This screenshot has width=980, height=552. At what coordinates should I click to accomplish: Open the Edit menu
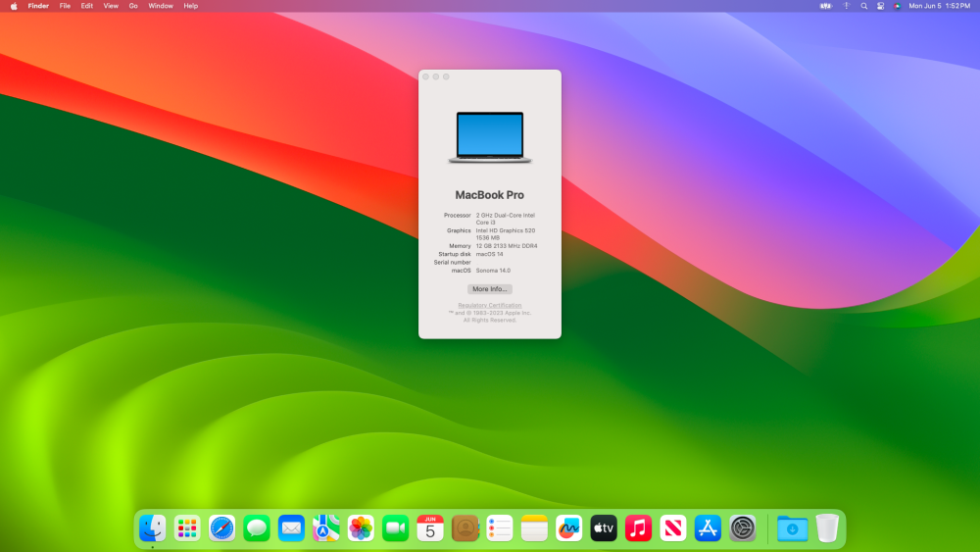[87, 6]
